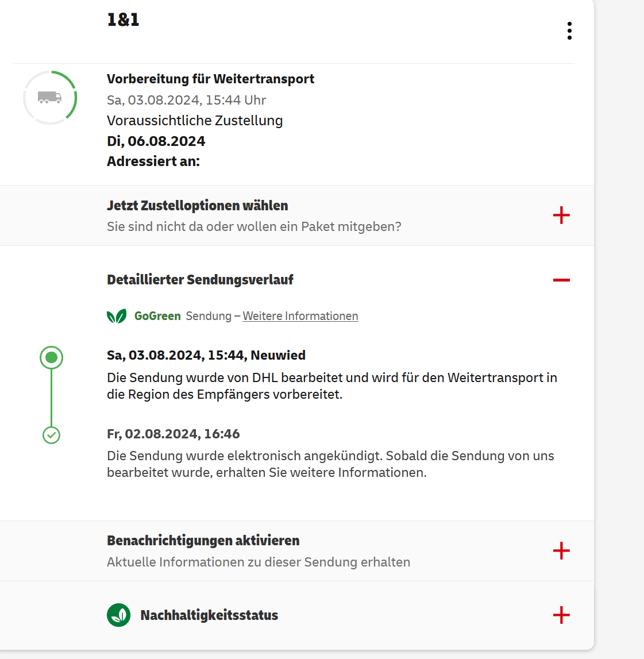Click the GoGreen label text

tap(157, 316)
